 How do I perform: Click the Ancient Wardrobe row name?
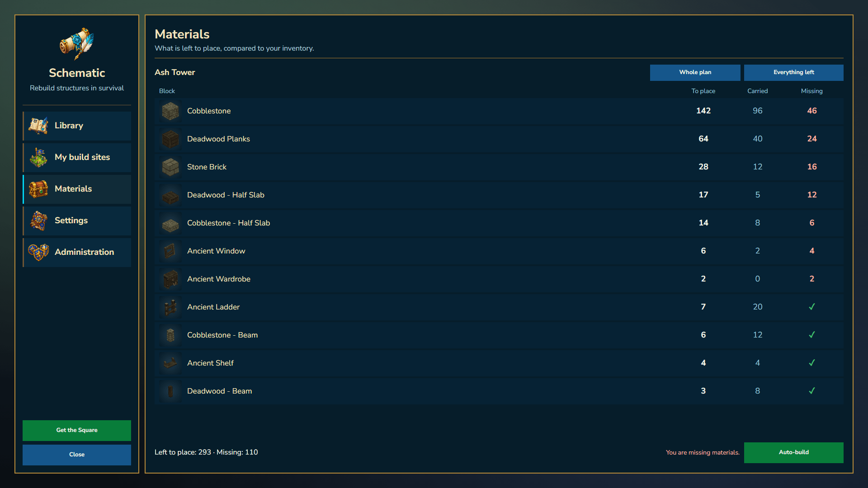[219, 279]
